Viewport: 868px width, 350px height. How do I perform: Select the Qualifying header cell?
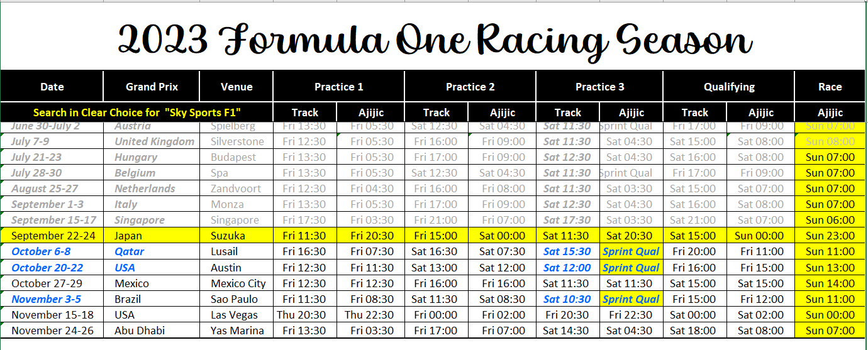pos(729,87)
